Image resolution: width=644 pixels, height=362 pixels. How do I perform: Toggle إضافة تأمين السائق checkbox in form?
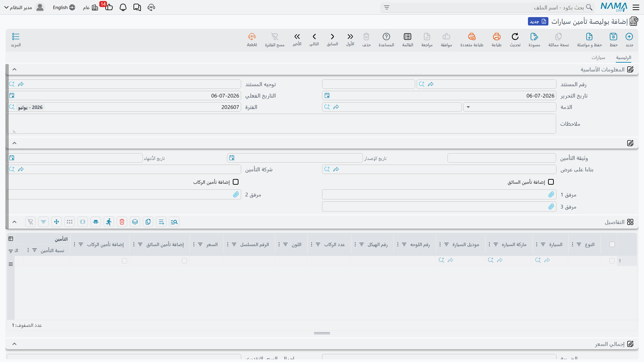coord(551,182)
